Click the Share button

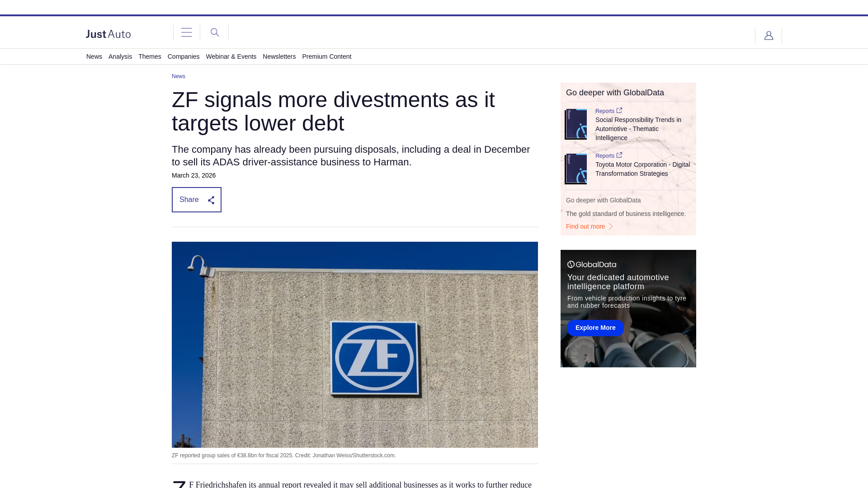[197, 200]
